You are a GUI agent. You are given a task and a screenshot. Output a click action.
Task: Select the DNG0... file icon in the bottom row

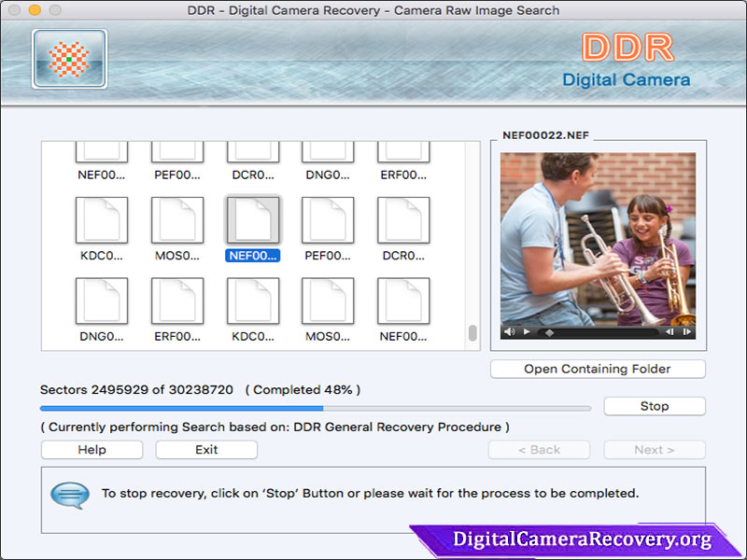[x=102, y=301]
